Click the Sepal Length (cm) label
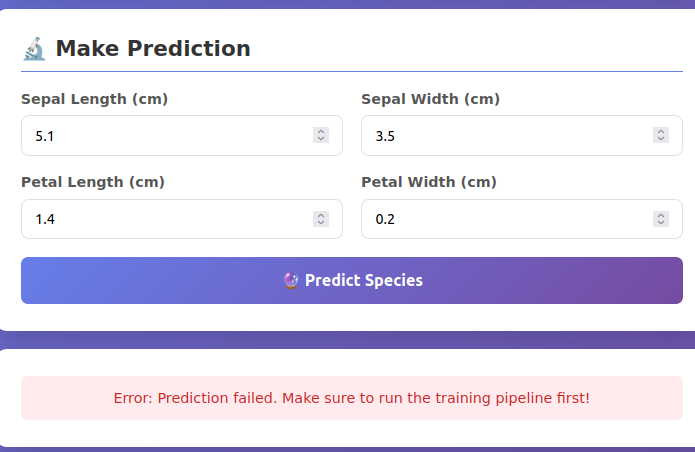 pos(94,99)
